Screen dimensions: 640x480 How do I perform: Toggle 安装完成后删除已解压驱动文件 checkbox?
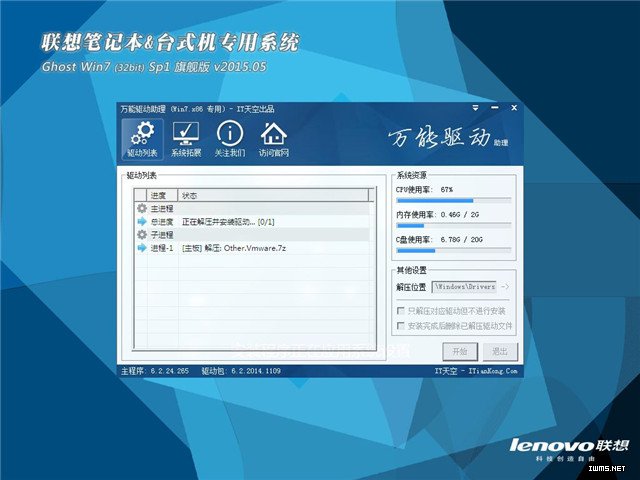pos(402,326)
